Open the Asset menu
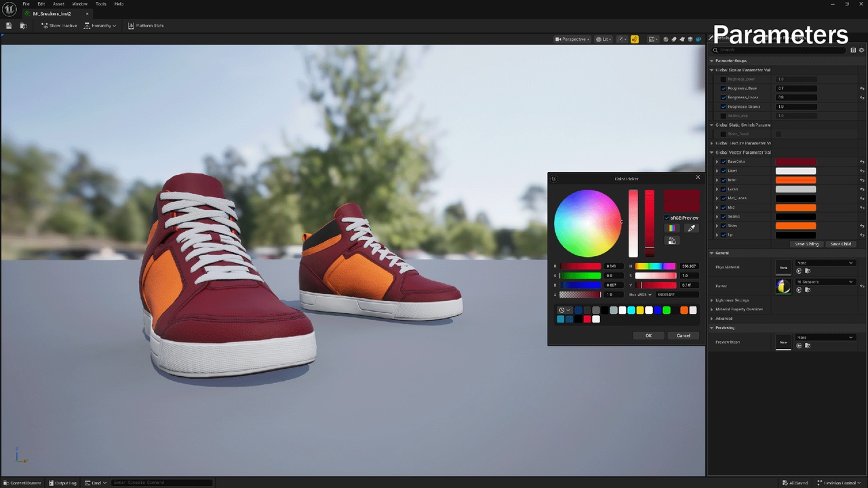 point(58,4)
